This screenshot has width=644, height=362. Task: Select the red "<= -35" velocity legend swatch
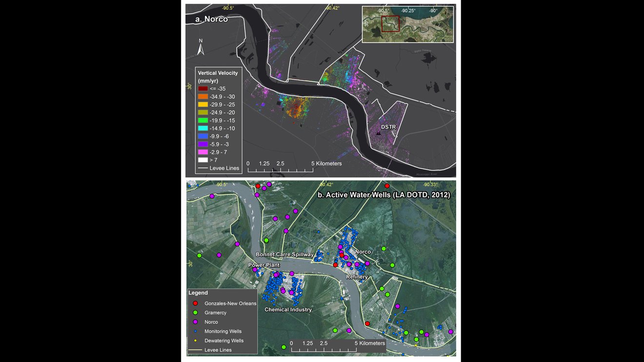(202, 88)
